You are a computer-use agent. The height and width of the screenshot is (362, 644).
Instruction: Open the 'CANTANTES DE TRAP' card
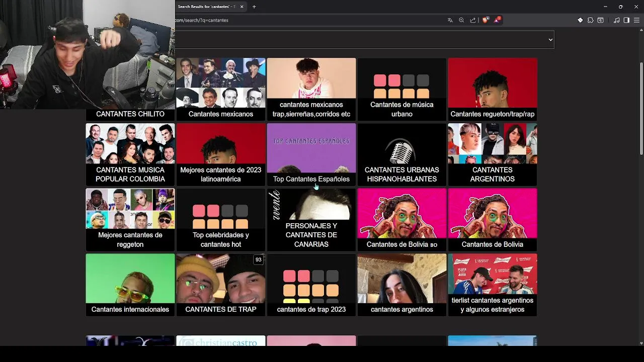[x=221, y=285]
